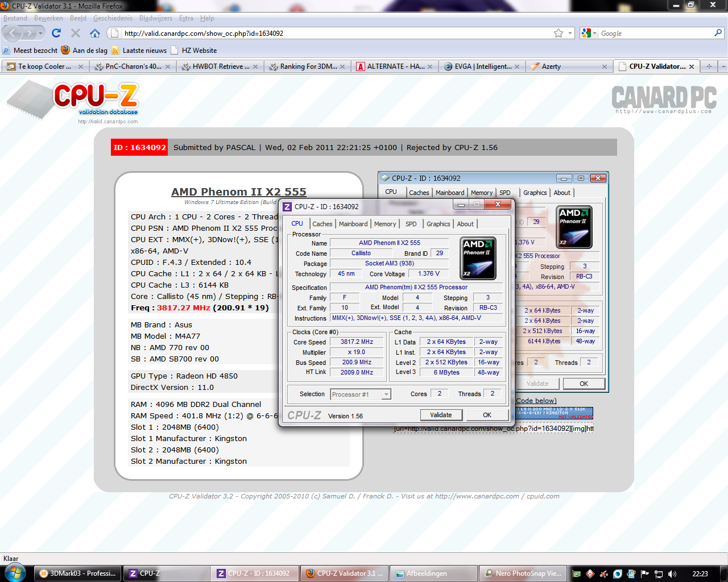
Task: Open a new tab with plus button
Action: click(709, 66)
